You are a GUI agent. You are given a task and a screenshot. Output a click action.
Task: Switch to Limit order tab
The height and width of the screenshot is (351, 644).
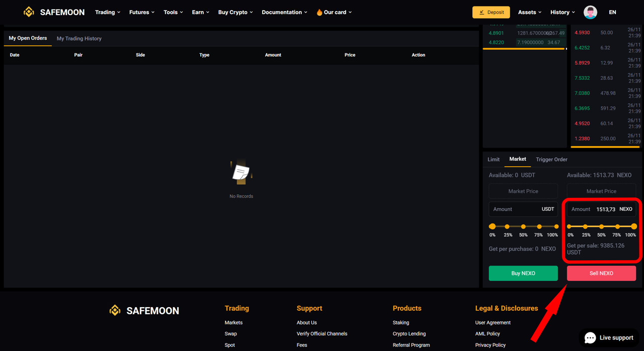tap(494, 159)
